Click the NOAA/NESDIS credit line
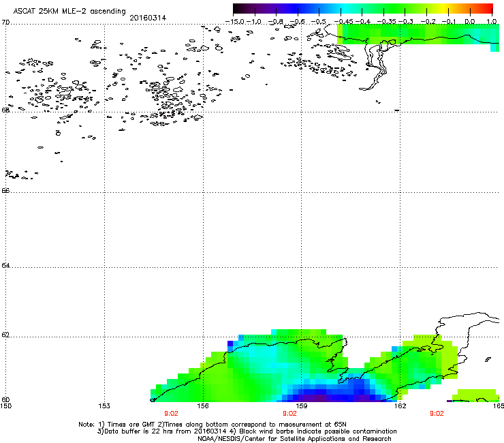 coord(294,439)
